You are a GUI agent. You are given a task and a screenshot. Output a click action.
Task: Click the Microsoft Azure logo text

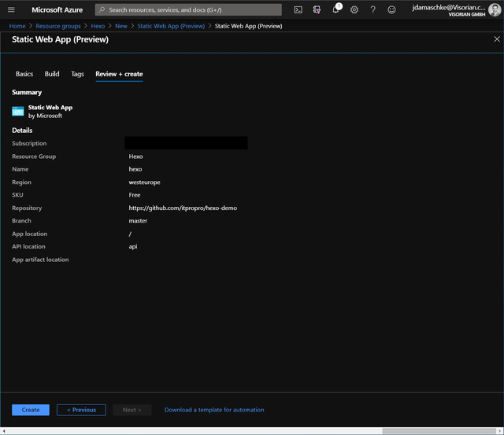click(x=57, y=10)
